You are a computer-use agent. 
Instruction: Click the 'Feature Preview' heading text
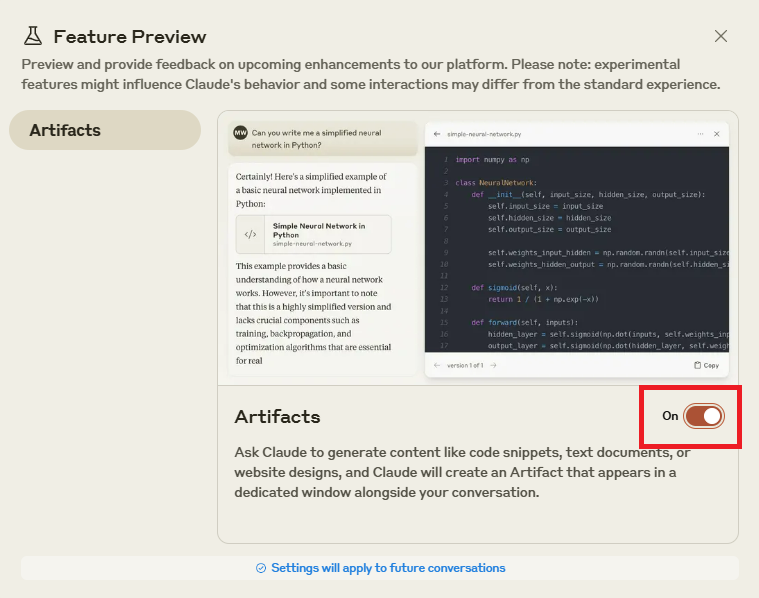pyautogui.click(x=130, y=37)
